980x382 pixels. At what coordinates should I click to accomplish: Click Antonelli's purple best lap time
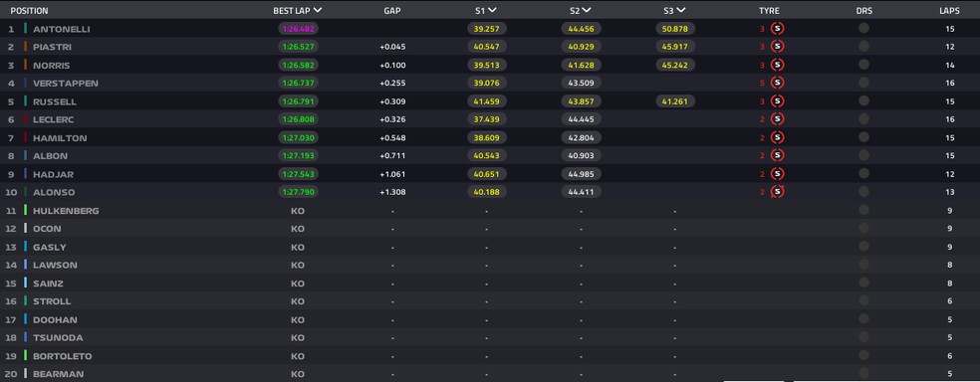(x=298, y=29)
